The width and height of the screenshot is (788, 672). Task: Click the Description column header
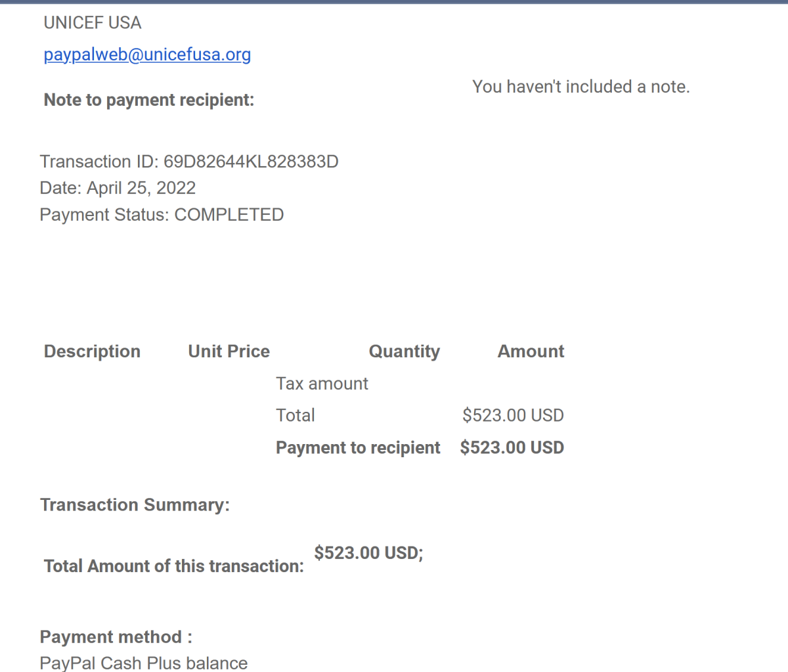click(x=92, y=351)
